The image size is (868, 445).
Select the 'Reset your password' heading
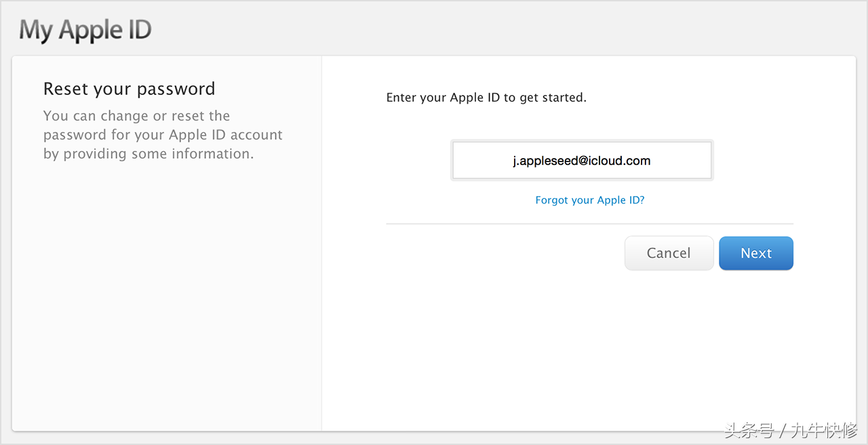(x=130, y=89)
